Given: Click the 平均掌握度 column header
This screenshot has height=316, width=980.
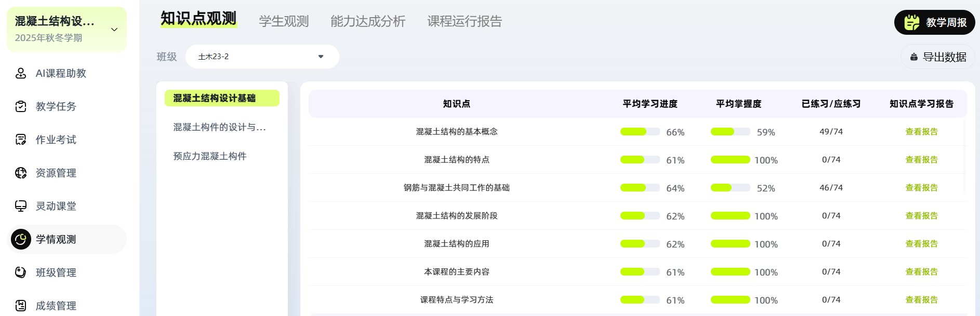Looking at the screenshot, I should point(738,104).
